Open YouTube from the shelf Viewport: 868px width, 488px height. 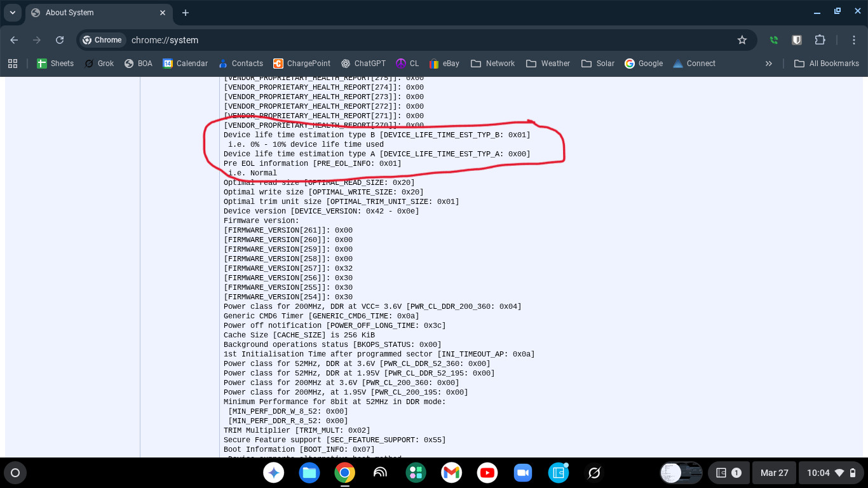tap(487, 473)
